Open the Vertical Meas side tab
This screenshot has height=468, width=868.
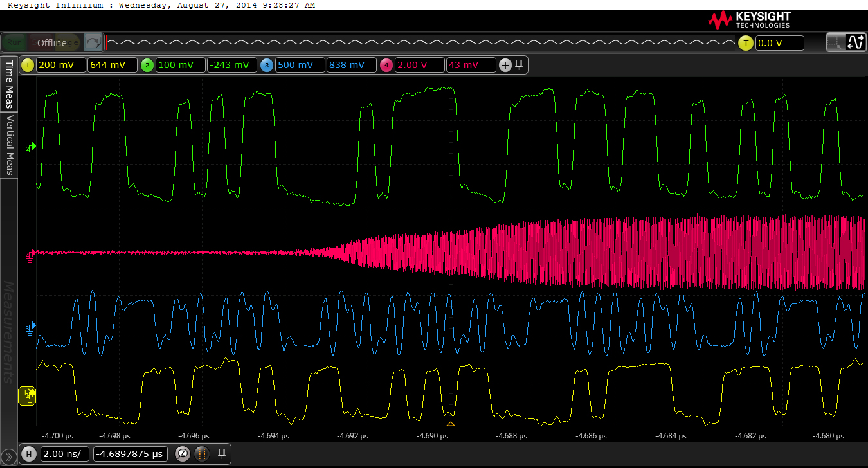tap(9, 145)
